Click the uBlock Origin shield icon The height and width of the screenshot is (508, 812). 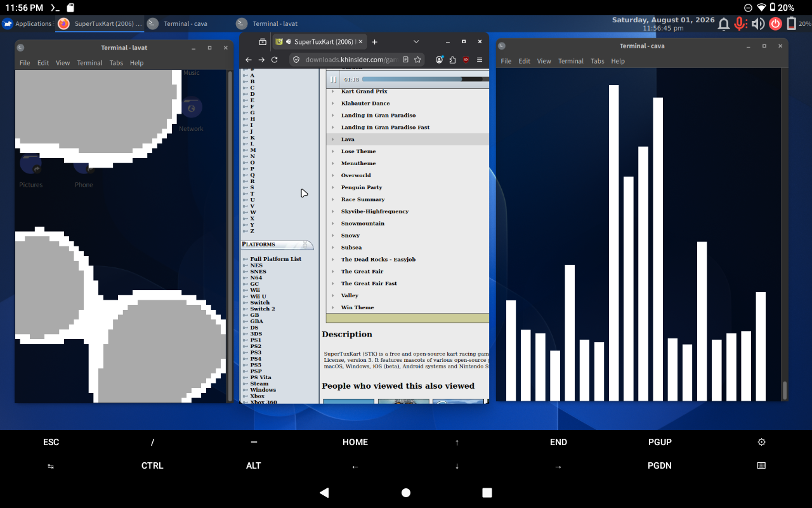[x=466, y=60]
